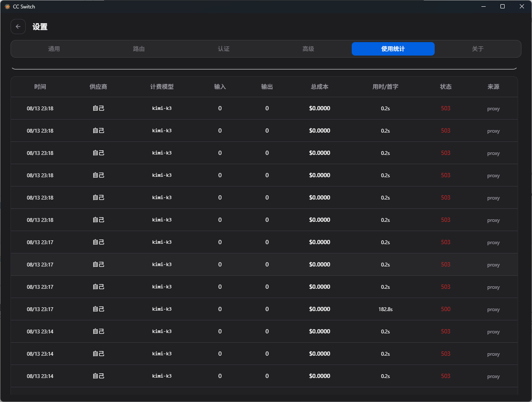
Task: Select the row with status 500
Action: click(264, 309)
